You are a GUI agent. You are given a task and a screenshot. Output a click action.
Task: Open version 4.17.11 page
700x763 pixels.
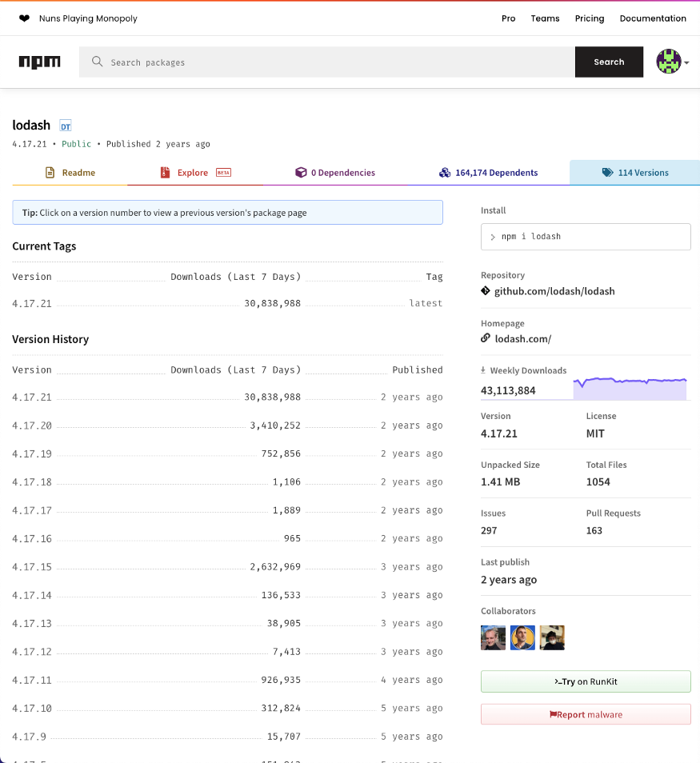(x=32, y=679)
